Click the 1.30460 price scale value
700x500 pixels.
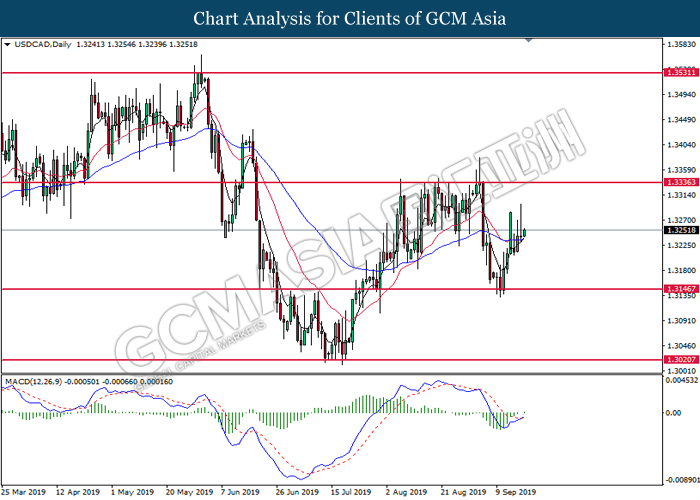pos(682,346)
